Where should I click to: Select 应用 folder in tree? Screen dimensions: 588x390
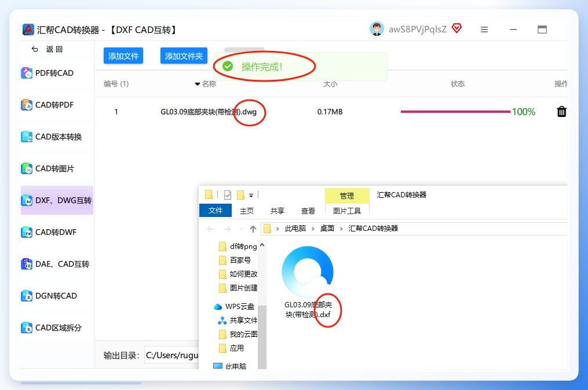click(x=231, y=348)
